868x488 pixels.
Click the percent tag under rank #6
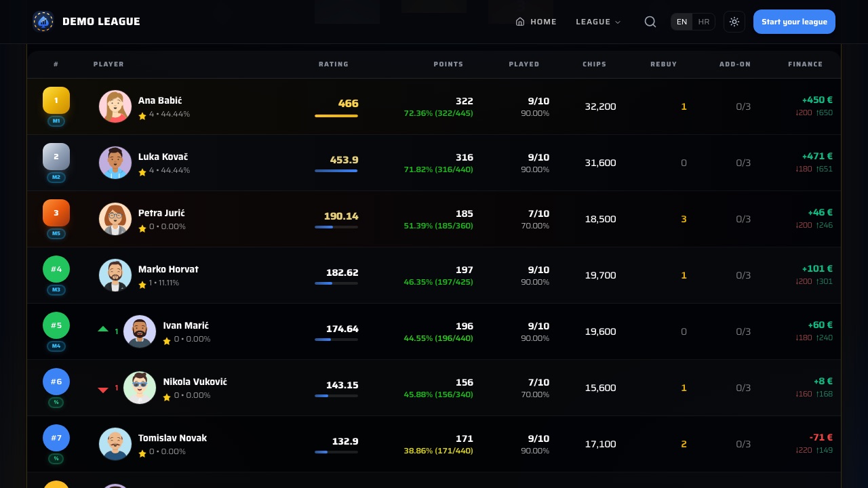56,403
